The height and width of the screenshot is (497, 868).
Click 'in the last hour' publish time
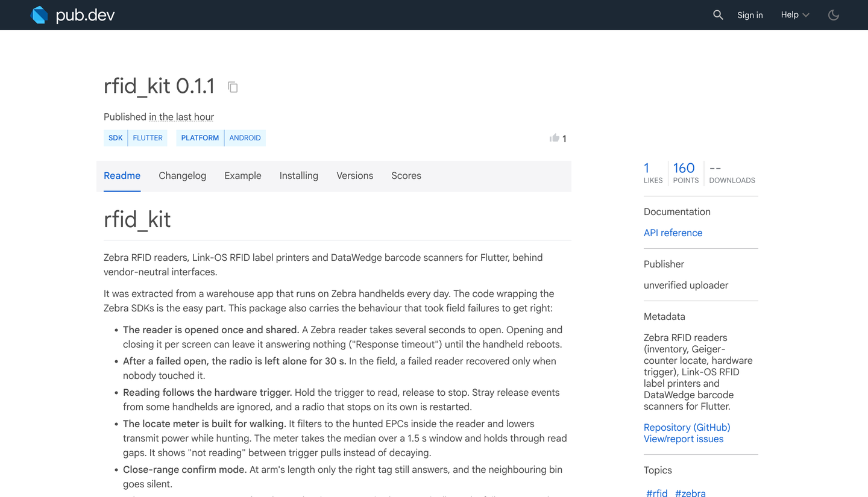pos(181,117)
